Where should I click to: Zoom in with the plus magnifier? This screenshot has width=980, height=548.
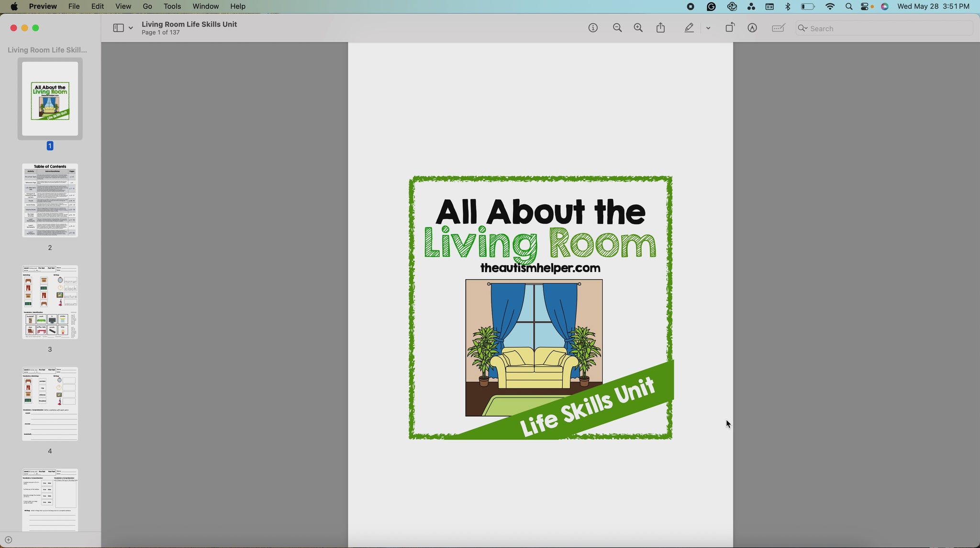pyautogui.click(x=638, y=28)
